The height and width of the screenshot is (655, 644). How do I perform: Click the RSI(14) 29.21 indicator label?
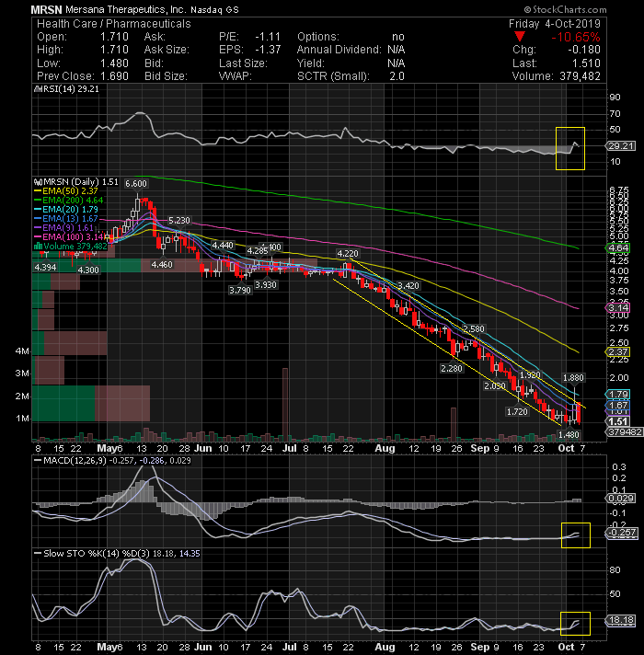pos(69,89)
